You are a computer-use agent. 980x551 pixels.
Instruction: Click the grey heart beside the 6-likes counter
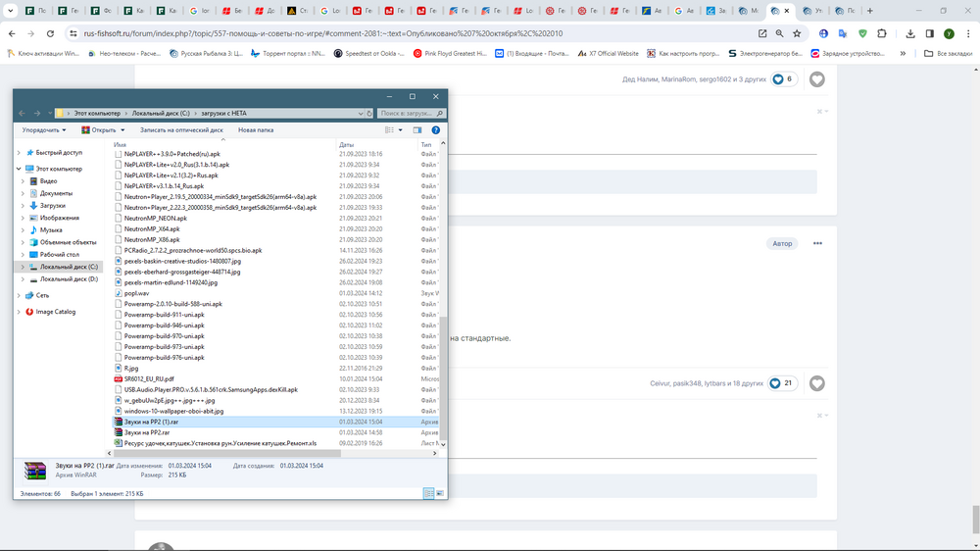pos(816,79)
